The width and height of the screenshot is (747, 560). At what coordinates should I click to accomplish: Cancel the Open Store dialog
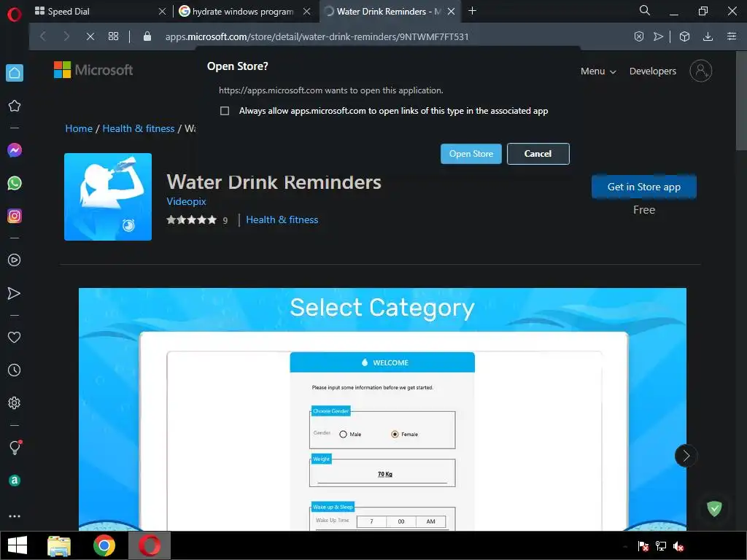pyautogui.click(x=538, y=154)
